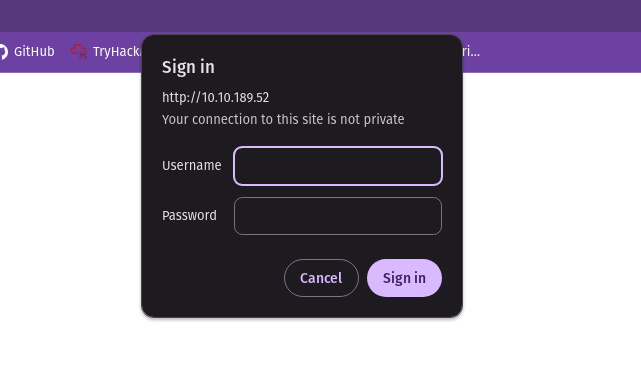This screenshot has width=641, height=376.
Task: Click empty dialog space left of Cancel
Action: (x=213, y=278)
